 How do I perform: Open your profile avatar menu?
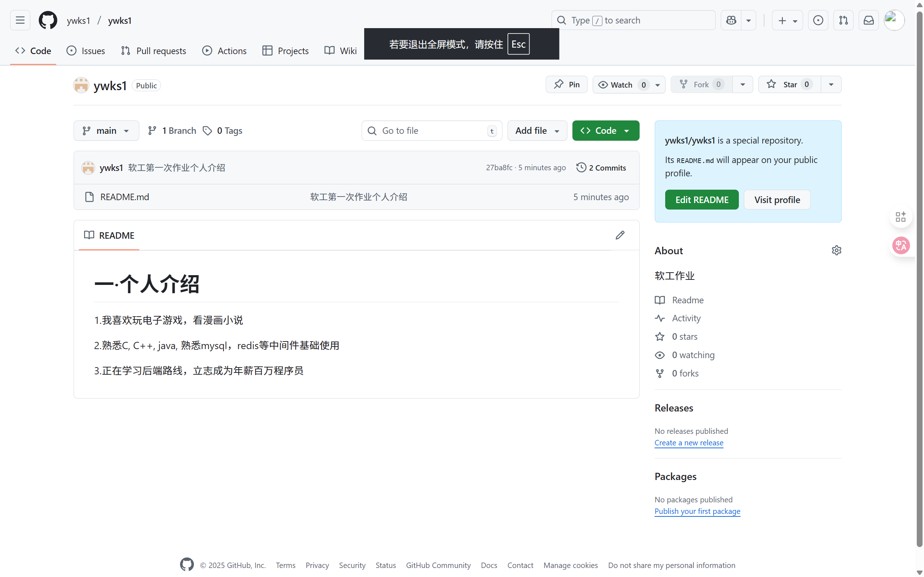click(x=893, y=20)
